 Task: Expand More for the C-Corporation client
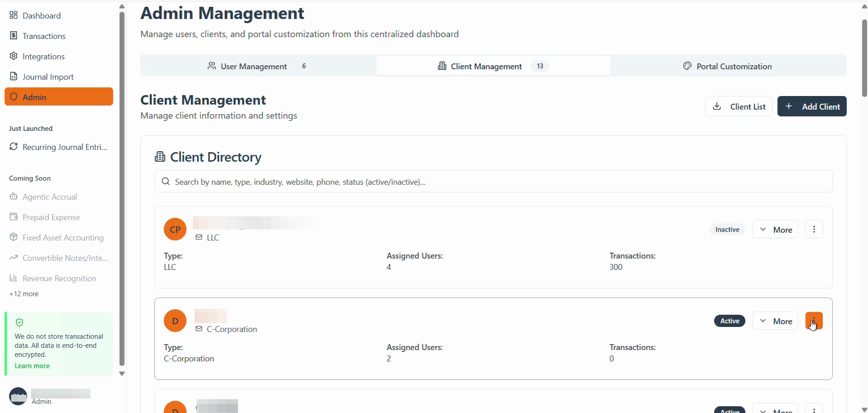[775, 321]
